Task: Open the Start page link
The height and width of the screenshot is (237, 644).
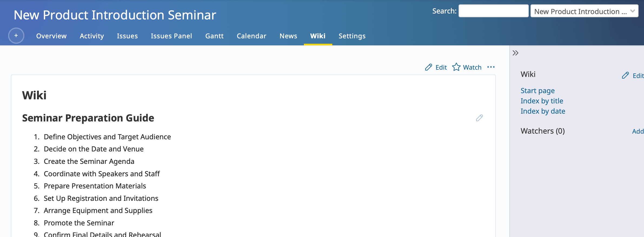Action: [537, 91]
